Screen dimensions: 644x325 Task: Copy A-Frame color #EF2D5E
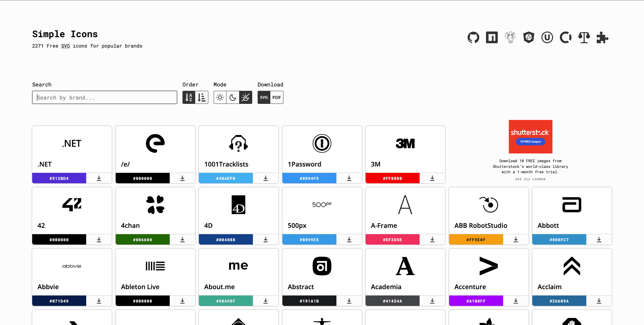coord(392,240)
